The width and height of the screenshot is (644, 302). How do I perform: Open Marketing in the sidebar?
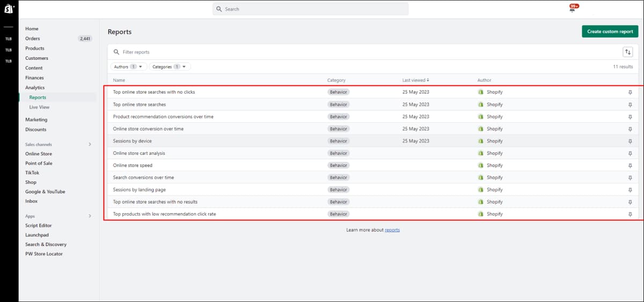[x=36, y=120]
